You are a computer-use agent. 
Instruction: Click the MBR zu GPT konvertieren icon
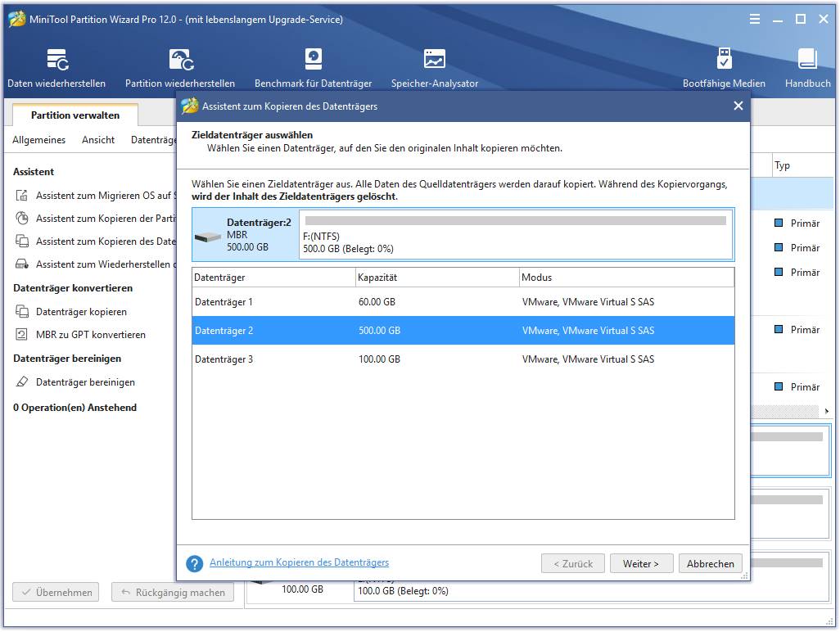[x=22, y=335]
